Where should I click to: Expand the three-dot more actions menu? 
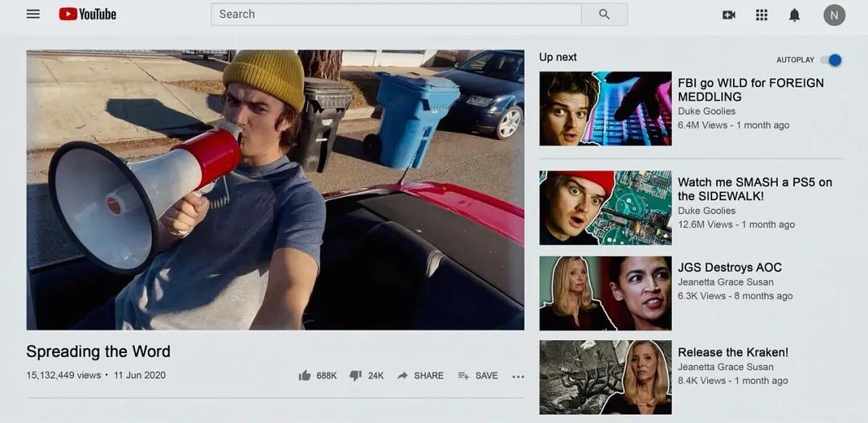518,376
